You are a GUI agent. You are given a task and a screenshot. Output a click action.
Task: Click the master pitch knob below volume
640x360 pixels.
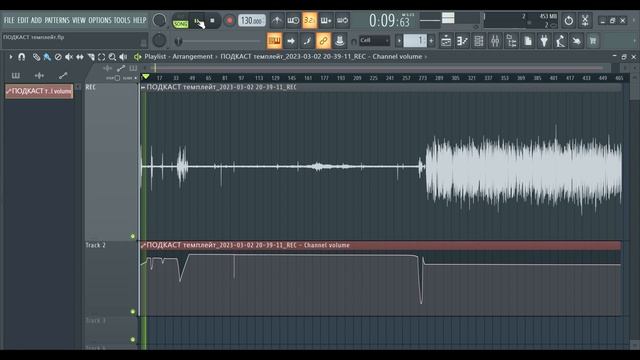pos(159,40)
